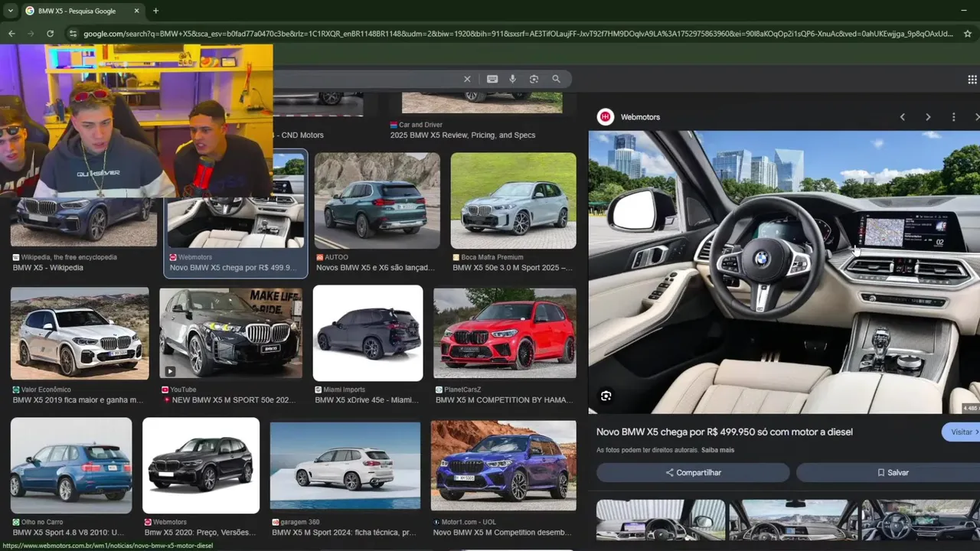The image size is (980, 551).
Task: Open Boca Mafra Premium silver X5 thumbnail
Action: [514, 201]
